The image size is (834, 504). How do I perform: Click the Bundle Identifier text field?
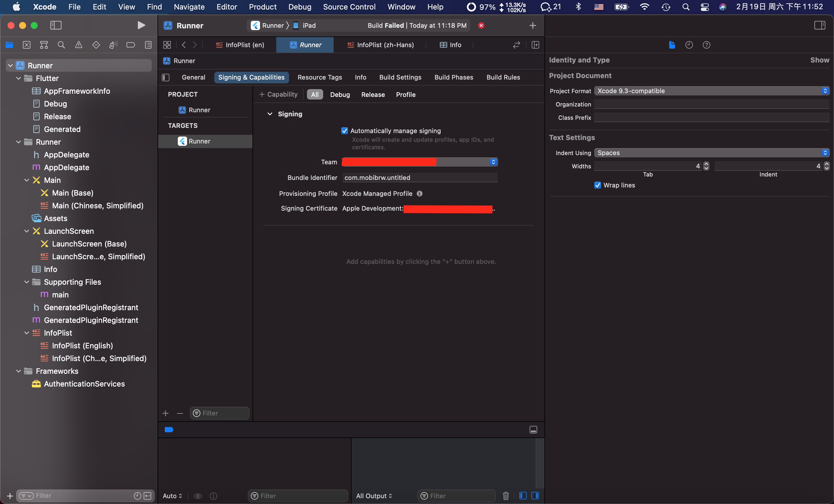(420, 178)
